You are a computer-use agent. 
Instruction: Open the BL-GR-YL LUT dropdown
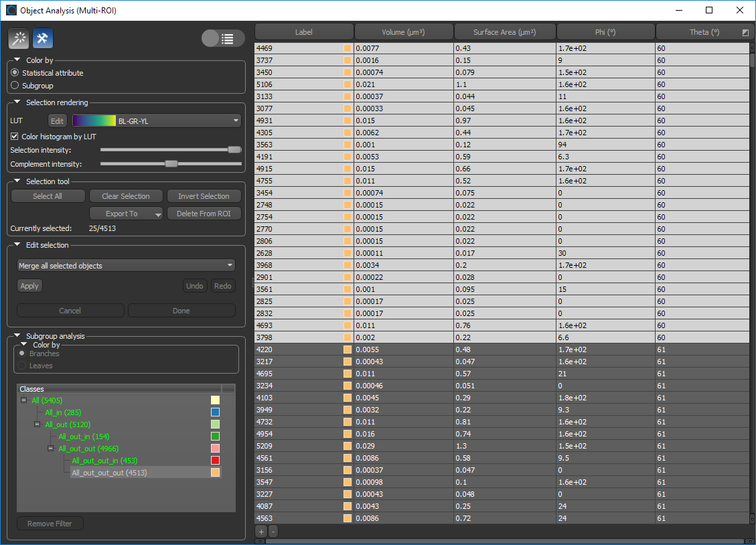(x=155, y=121)
